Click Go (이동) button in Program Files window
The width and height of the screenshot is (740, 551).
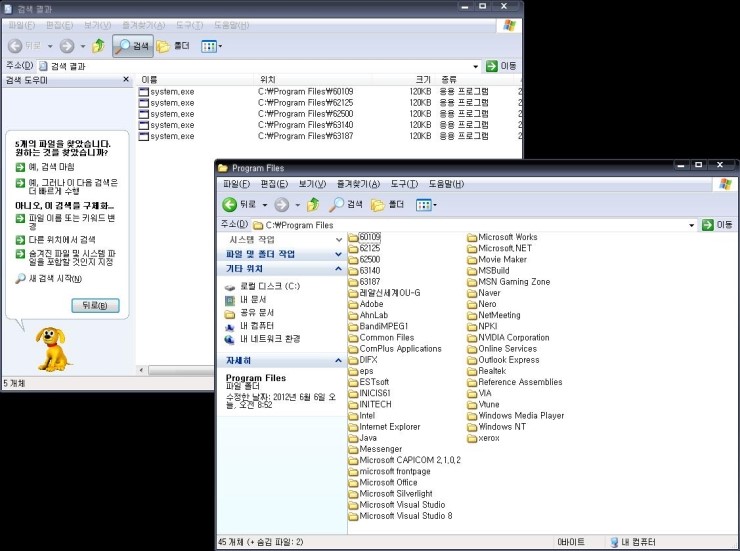point(717,225)
